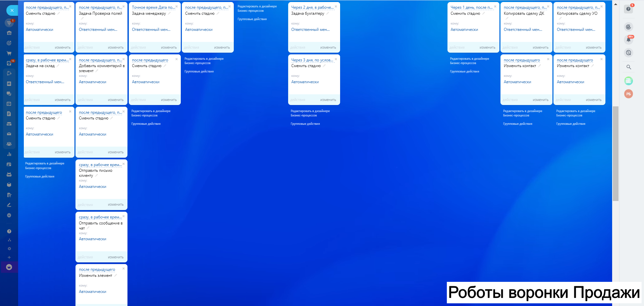644x306 pixels.
Task: Open Групповые действия below Задача бухгалтеру column
Action: tap(305, 124)
